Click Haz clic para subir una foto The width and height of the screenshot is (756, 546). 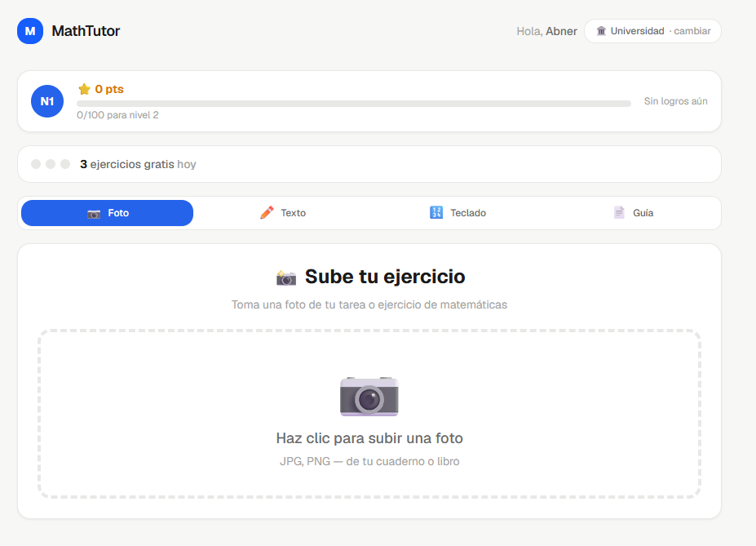tap(369, 438)
